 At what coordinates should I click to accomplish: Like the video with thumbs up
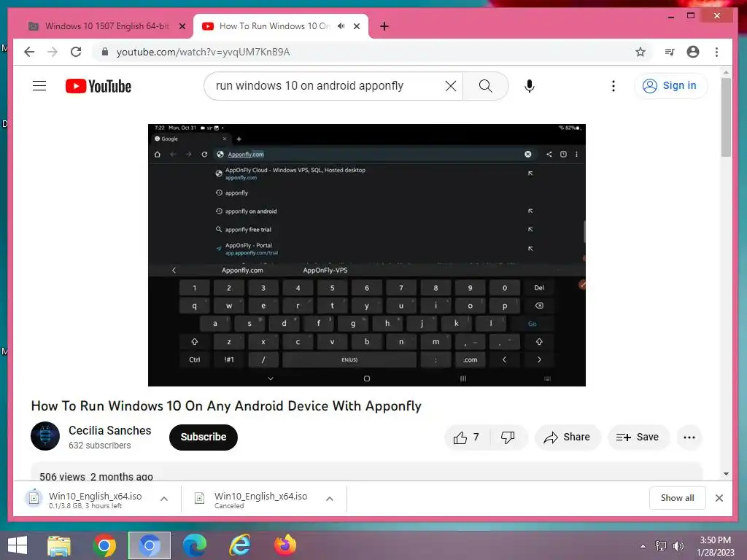point(466,437)
